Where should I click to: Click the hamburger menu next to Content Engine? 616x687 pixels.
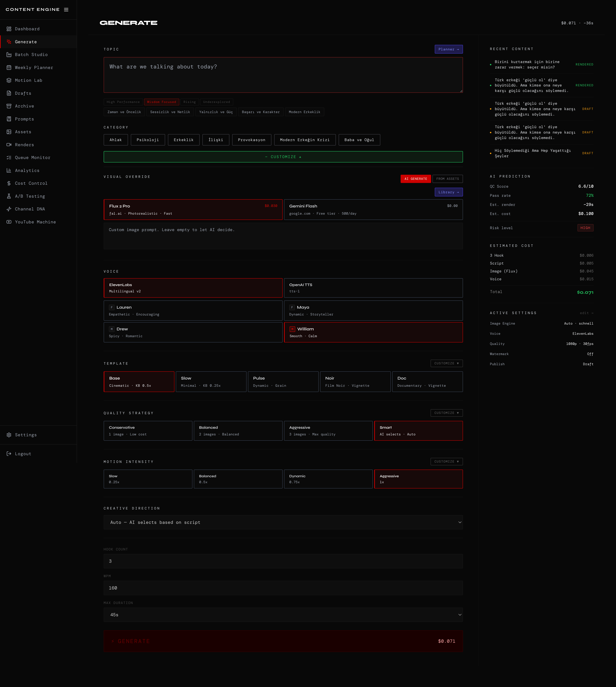coord(66,9)
